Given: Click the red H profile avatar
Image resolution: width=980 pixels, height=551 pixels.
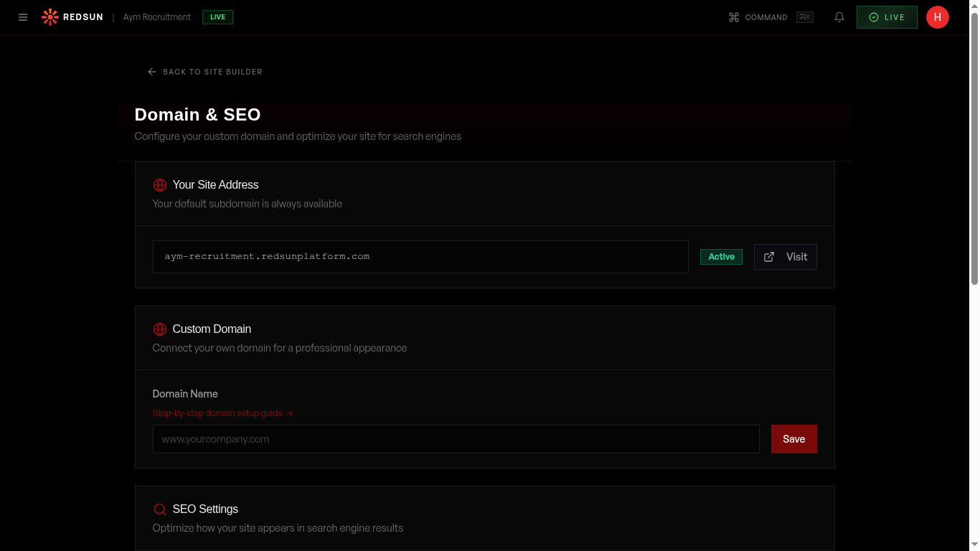Looking at the screenshot, I should coord(938,17).
